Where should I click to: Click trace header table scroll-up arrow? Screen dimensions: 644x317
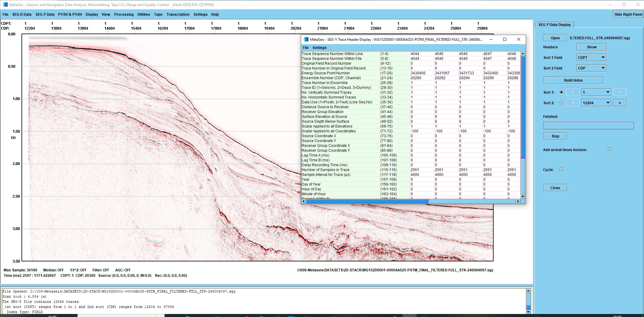pyautogui.click(x=523, y=54)
